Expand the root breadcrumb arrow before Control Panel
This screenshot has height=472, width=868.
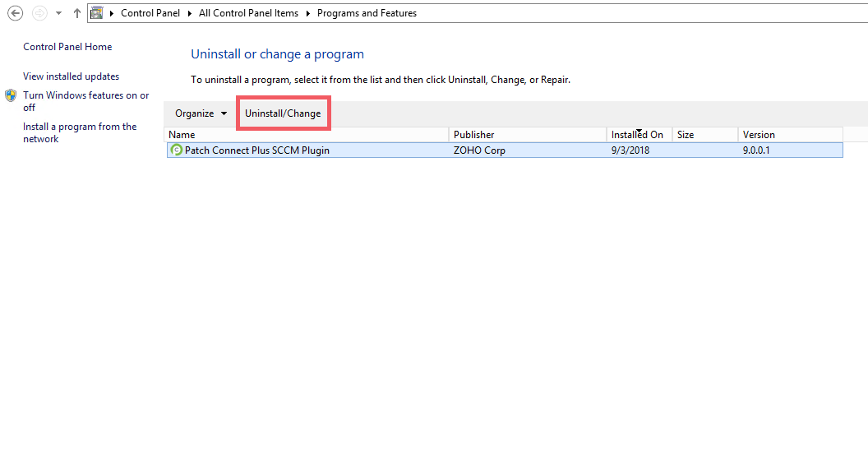coord(112,13)
